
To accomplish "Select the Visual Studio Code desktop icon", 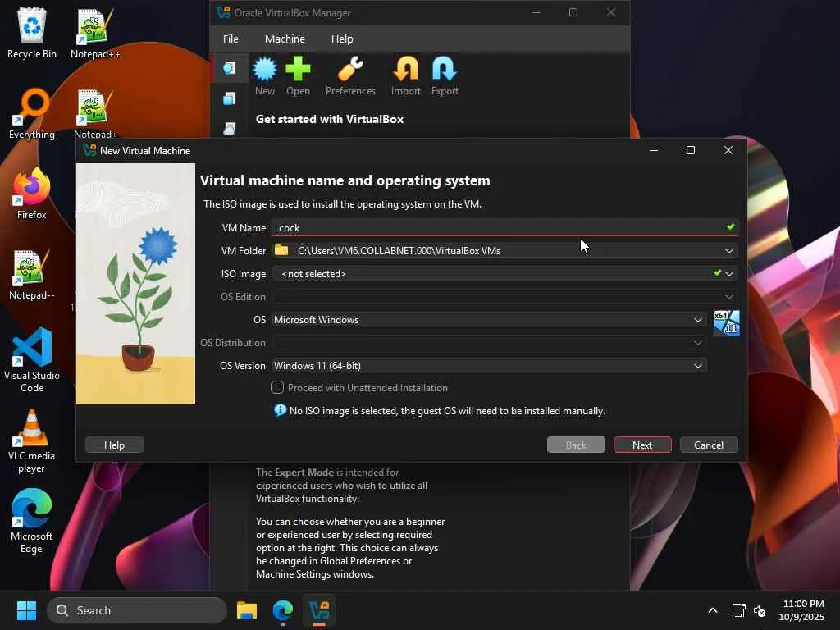I will tap(32, 360).
